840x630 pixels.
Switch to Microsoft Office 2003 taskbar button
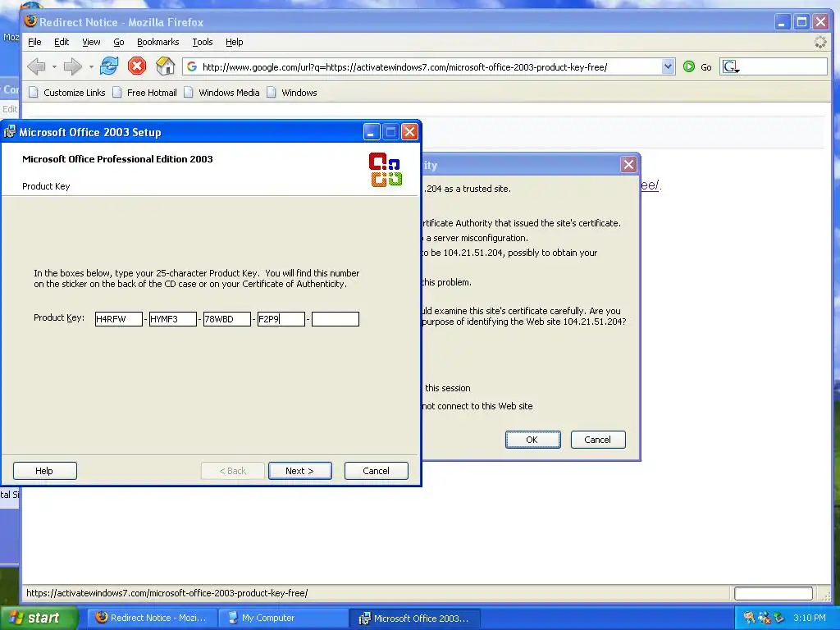point(414,618)
